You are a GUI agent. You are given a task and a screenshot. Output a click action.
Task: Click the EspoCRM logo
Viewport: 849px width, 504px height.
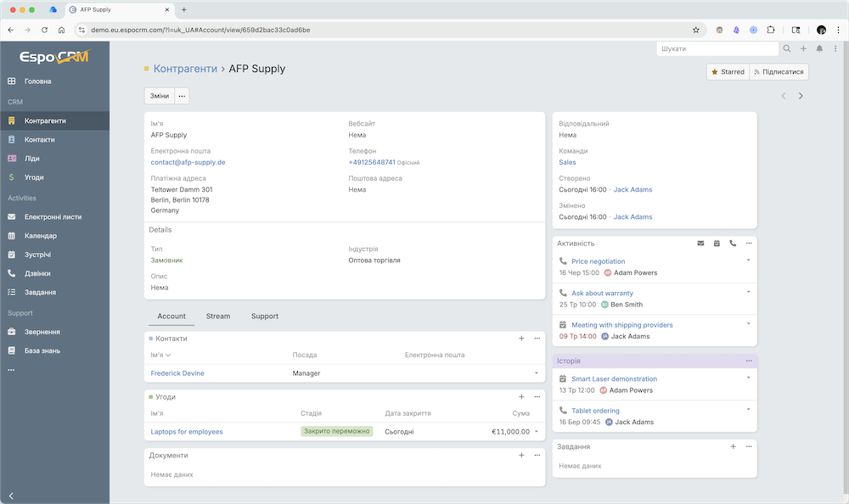click(x=54, y=56)
